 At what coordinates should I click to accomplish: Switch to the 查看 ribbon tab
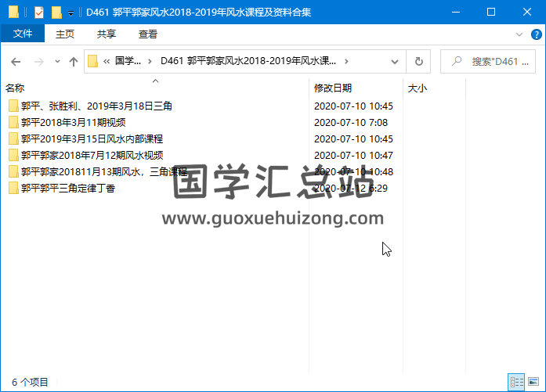click(x=147, y=34)
